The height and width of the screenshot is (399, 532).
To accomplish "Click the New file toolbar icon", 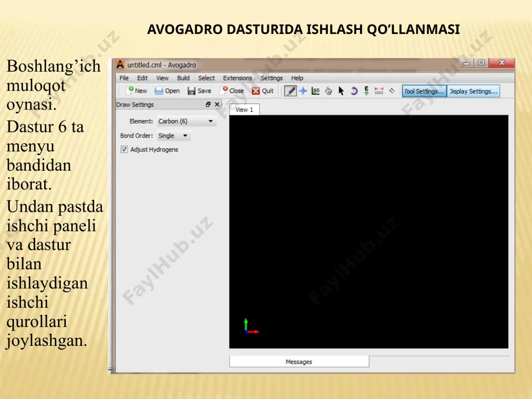I will (130, 90).
